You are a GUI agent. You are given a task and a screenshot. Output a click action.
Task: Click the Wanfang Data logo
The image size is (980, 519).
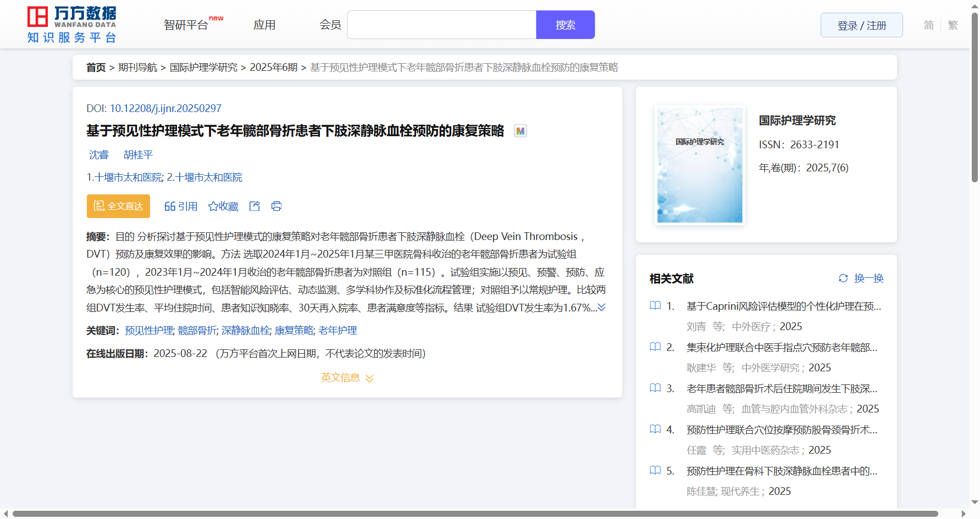(x=72, y=25)
